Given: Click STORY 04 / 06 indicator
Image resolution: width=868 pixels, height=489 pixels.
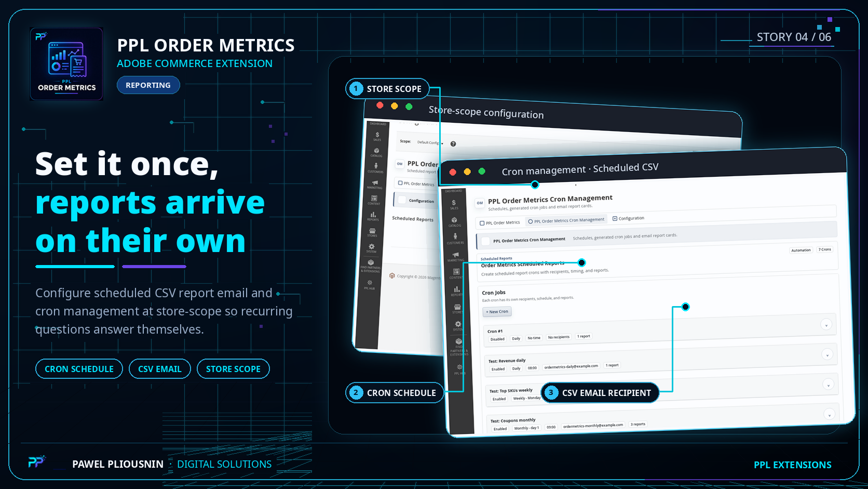Looking at the screenshot, I should pyautogui.click(x=794, y=37).
